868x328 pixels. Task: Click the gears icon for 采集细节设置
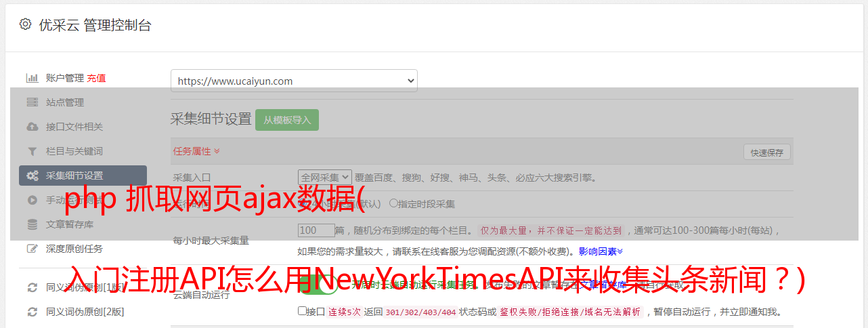(x=32, y=176)
